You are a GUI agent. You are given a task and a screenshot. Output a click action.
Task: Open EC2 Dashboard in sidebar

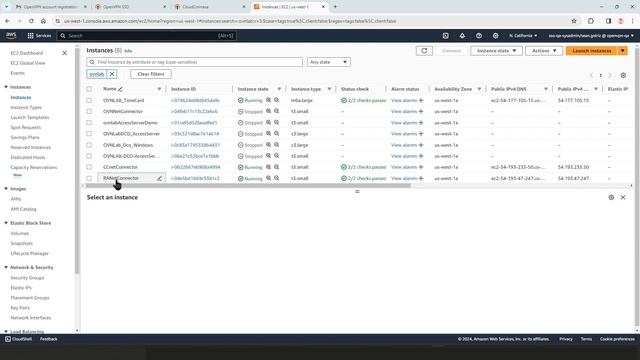(27, 53)
